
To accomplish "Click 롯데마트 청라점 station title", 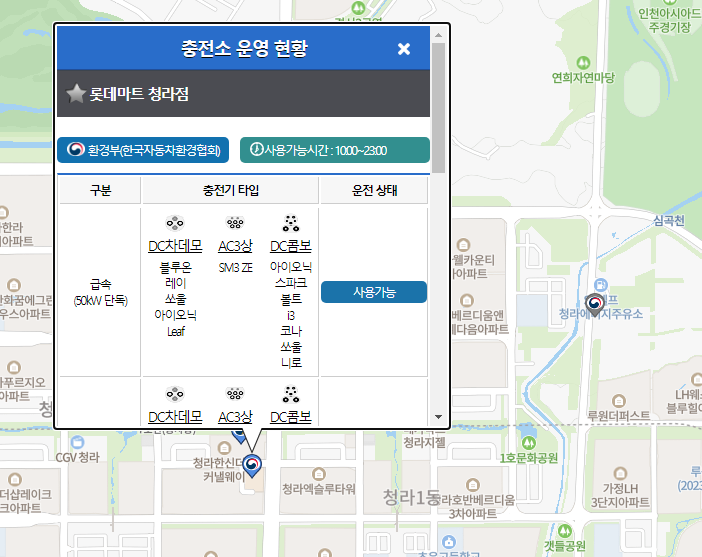I will point(139,94).
